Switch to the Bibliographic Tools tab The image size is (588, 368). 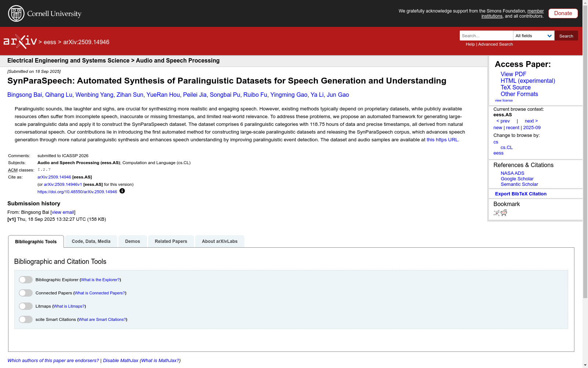tap(36, 241)
